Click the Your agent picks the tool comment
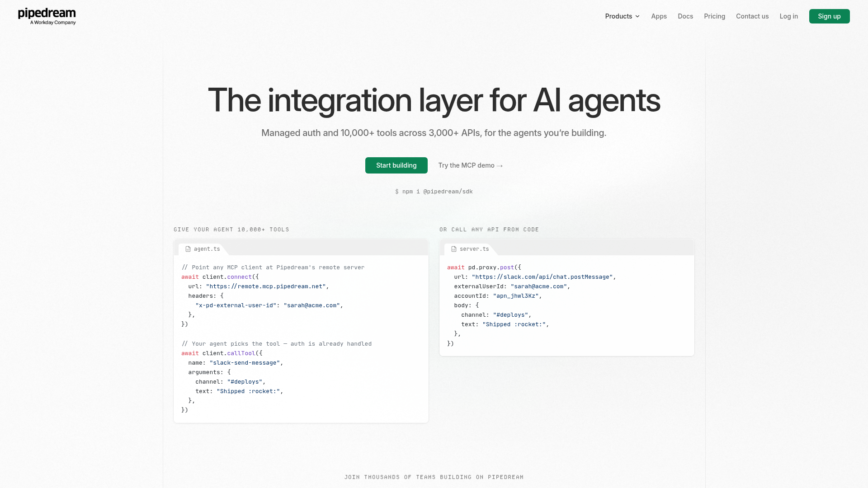Screen dimensions: 868x488 pyautogui.click(x=277, y=344)
